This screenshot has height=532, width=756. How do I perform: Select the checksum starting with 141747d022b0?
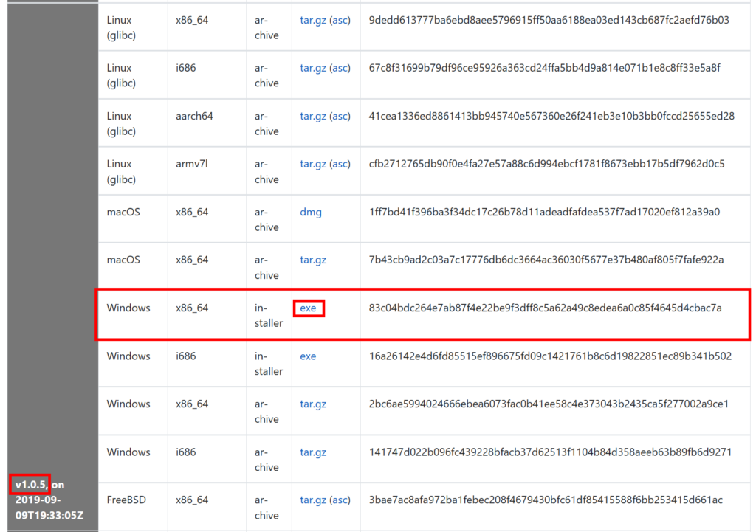click(550, 452)
